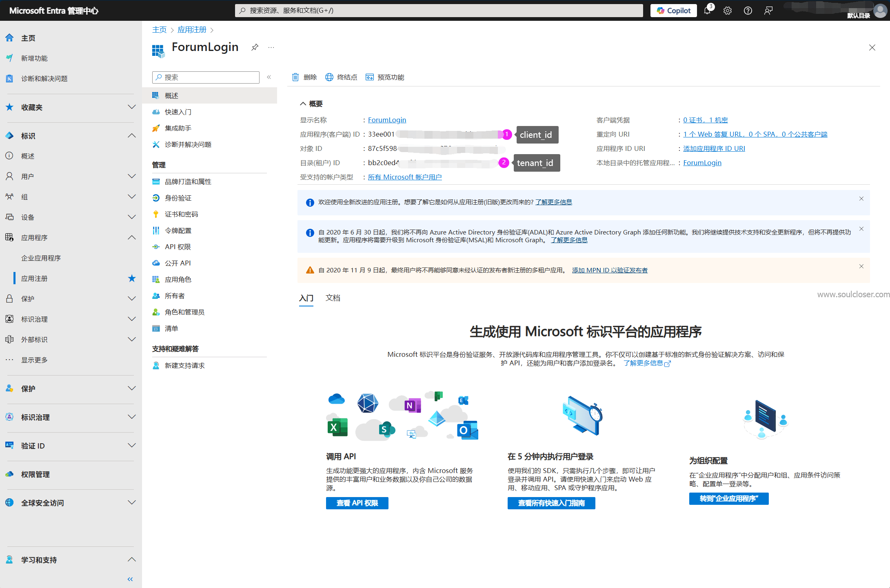
Task: Unfavorite 应用注册 via the star icon
Action: (x=131, y=279)
